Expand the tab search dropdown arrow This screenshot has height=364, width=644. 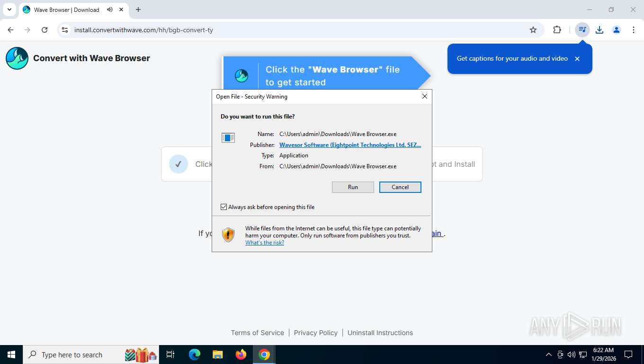[x=9, y=9]
